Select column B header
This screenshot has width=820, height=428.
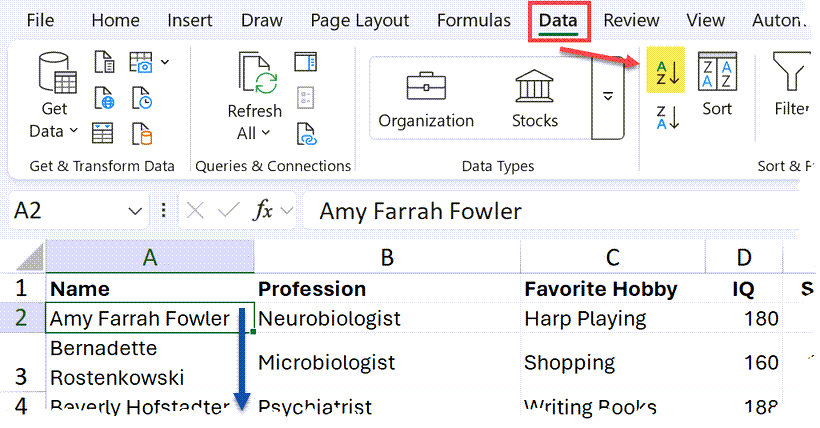387,257
